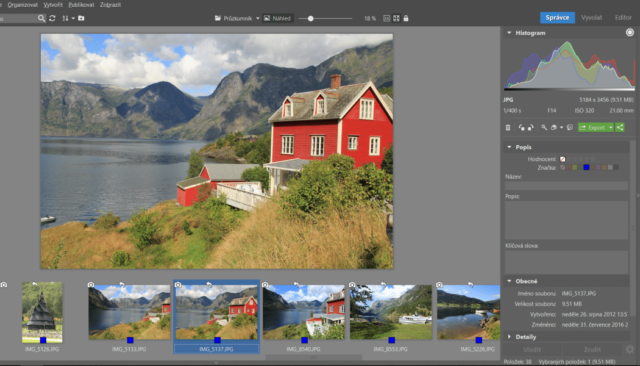Select the IMG_5226.JPG thumbnail
640x366 pixels.
(x=469, y=312)
